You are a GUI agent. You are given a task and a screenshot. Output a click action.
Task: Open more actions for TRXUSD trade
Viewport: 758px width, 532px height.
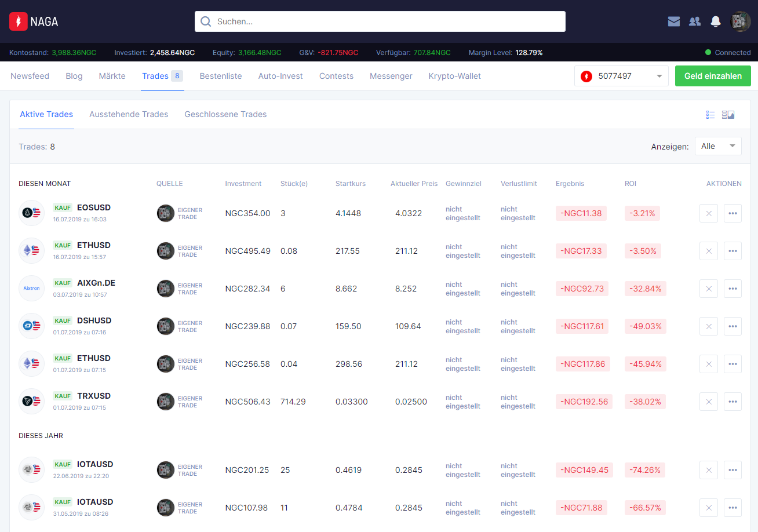[733, 402]
